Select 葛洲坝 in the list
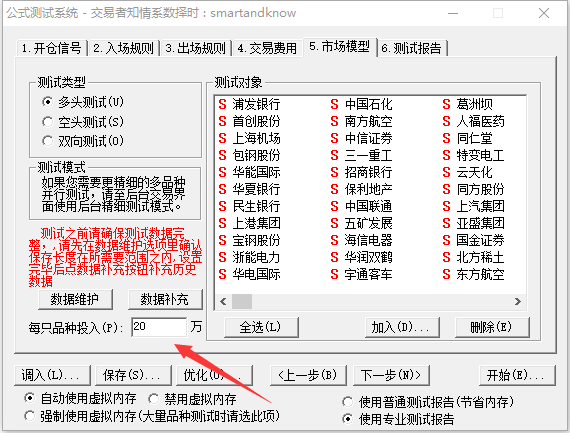The image size is (570, 433). click(x=468, y=104)
